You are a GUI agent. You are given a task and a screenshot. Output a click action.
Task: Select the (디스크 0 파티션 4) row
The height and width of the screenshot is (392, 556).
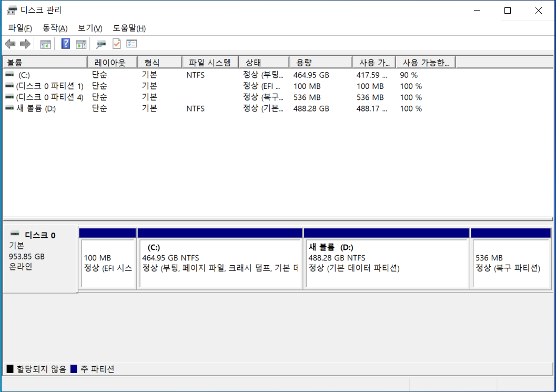(230, 97)
